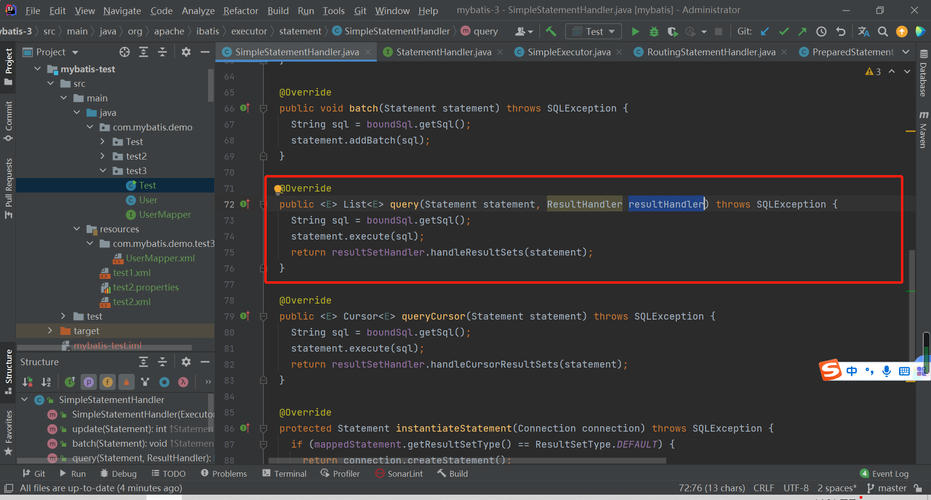Screen dimensions: 931x500
Task: Run with Coverage using the shield icon
Action: [x=672, y=31]
